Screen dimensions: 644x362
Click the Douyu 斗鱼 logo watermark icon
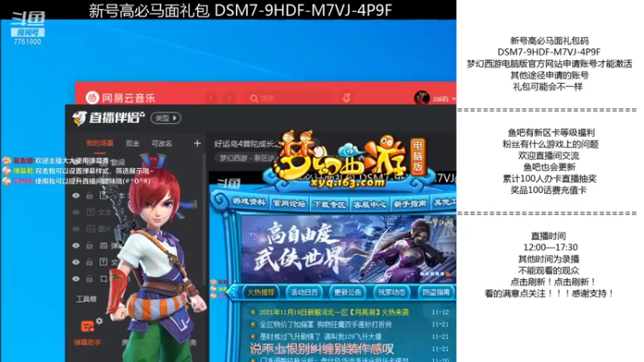27,19
